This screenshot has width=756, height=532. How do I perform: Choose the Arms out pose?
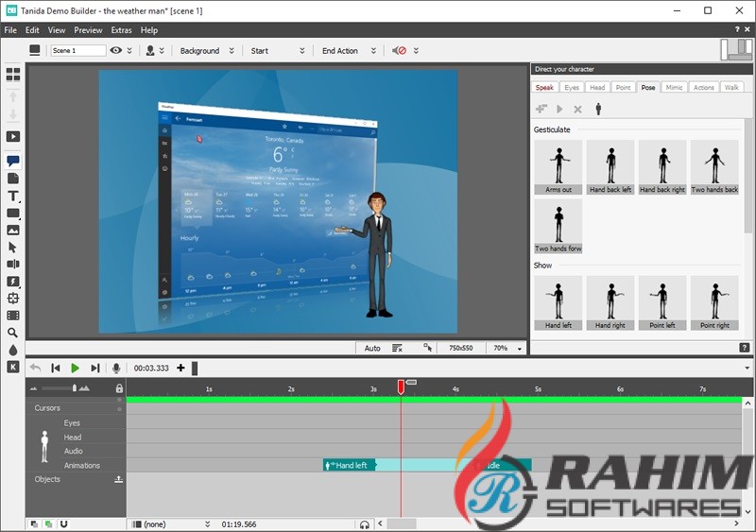point(558,167)
